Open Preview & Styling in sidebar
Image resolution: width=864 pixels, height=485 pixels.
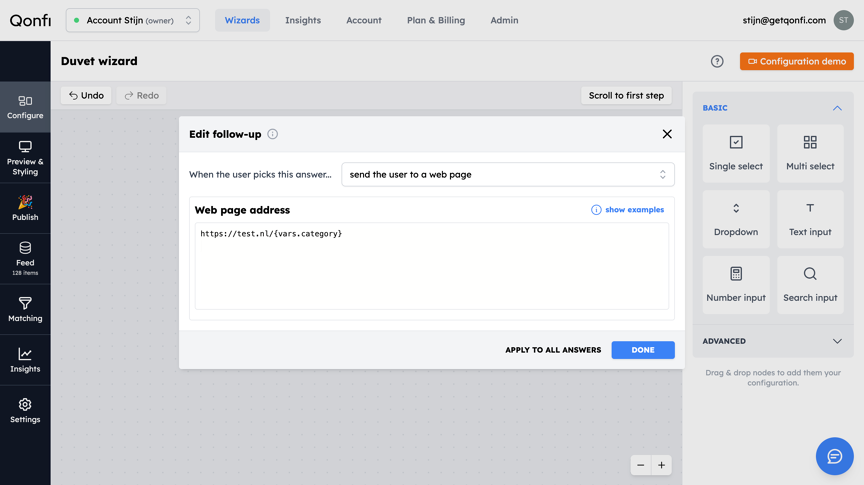(25, 158)
